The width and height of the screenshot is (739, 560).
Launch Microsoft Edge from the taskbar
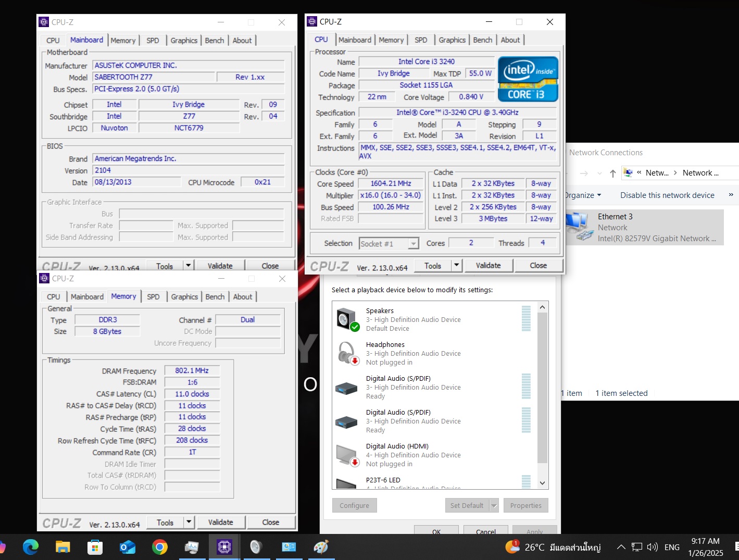31,547
